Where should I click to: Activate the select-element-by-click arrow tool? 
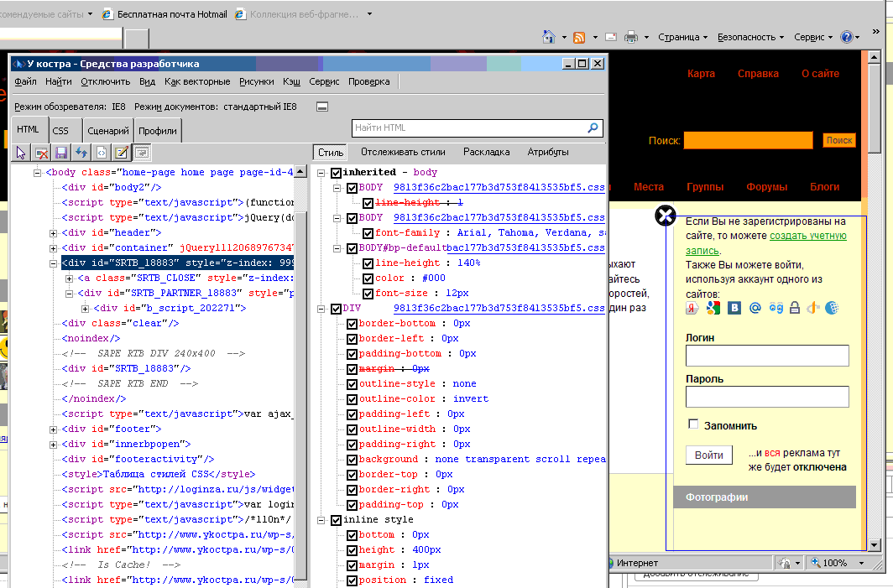pyautogui.click(x=22, y=153)
